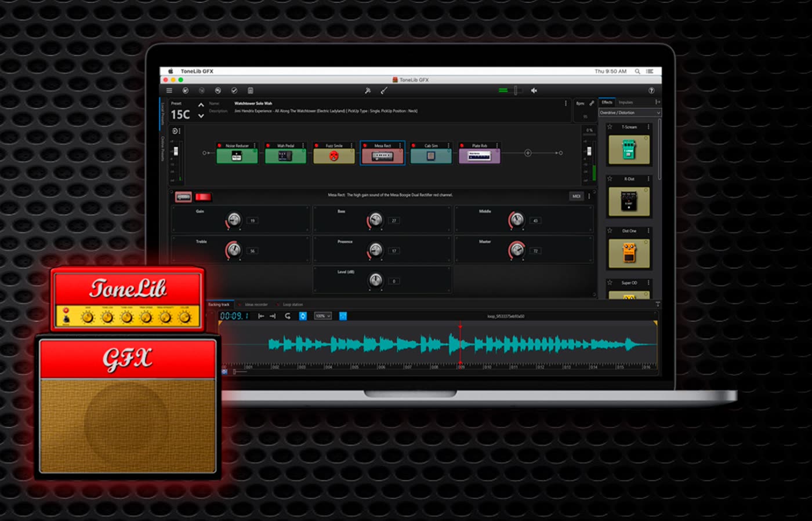Open the tuner tool icon
The image size is (812, 521).
click(367, 90)
